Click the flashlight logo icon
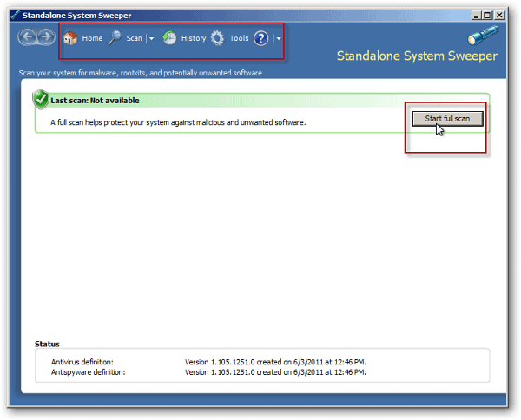The height and width of the screenshot is (420, 521). coord(478,36)
